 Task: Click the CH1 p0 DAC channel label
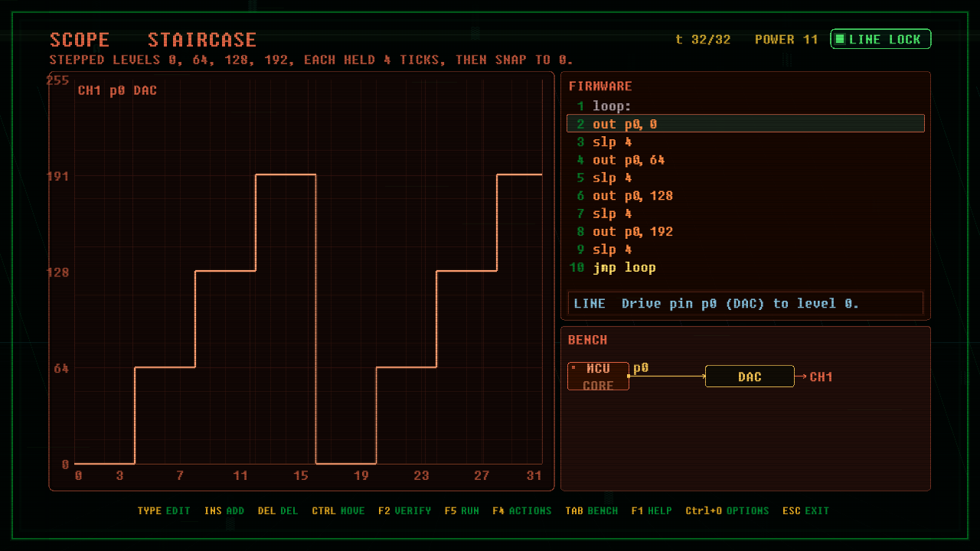(x=117, y=90)
